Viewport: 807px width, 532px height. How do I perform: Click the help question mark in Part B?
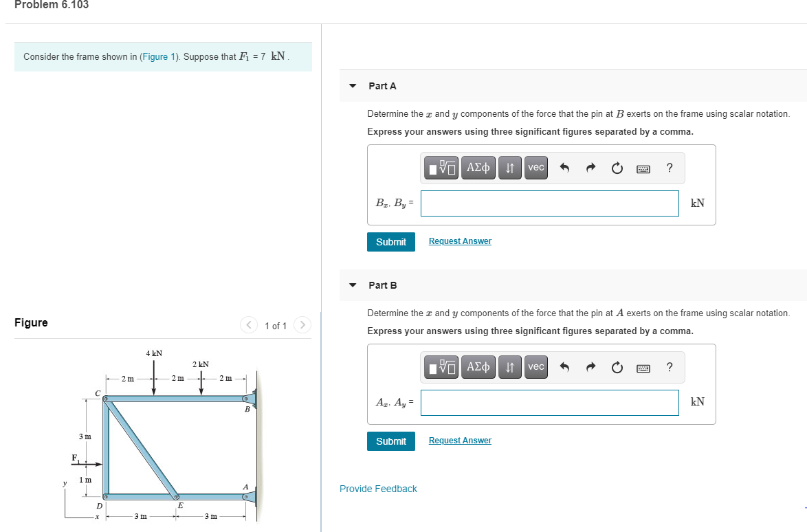pyautogui.click(x=669, y=366)
